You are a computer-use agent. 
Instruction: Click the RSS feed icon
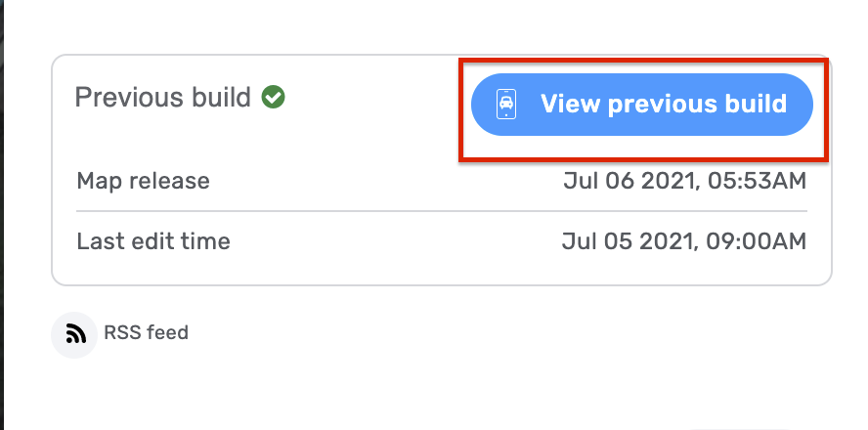[x=74, y=334]
